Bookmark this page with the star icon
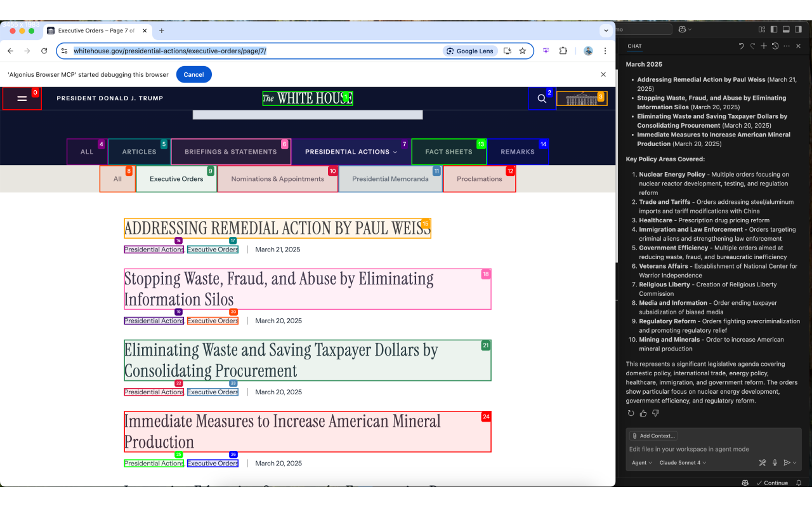The image size is (812, 508). pyautogui.click(x=523, y=51)
